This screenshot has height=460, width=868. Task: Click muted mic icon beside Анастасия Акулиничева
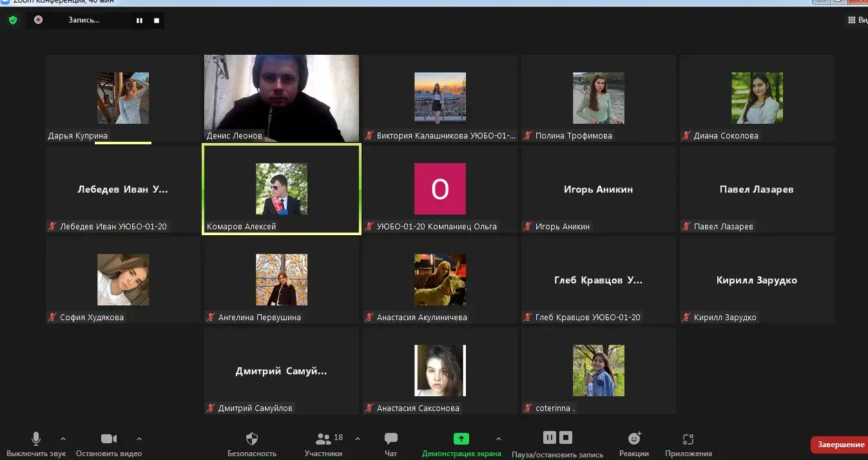coord(370,318)
